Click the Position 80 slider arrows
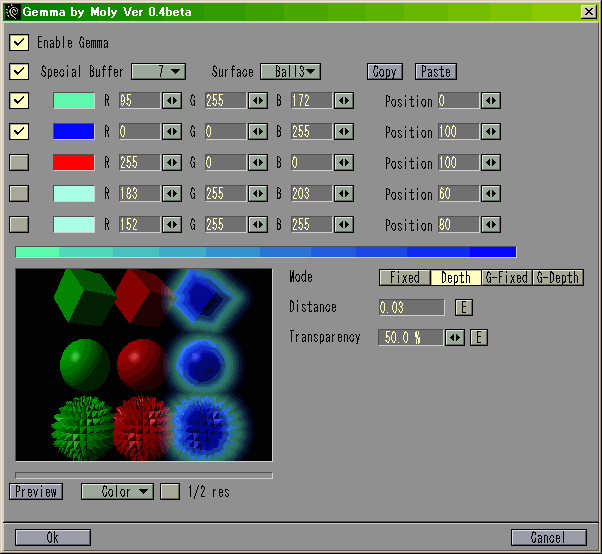Viewport: 602px width, 554px height. point(491,225)
